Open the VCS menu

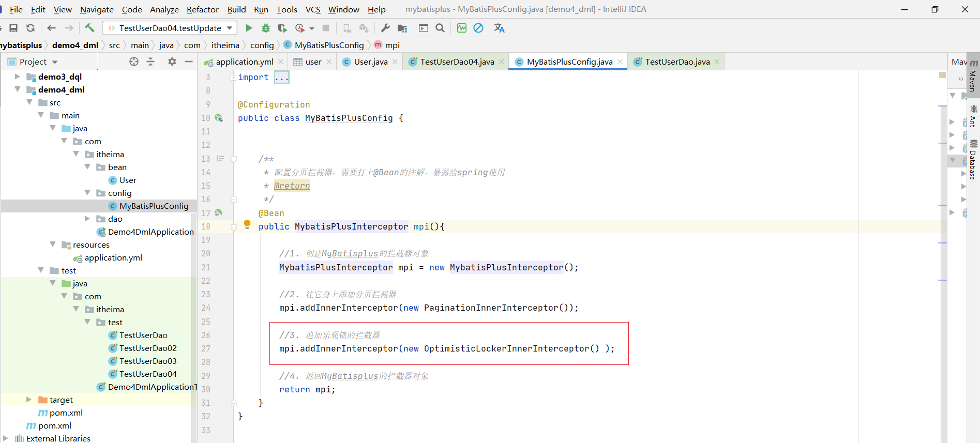tap(313, 9)
